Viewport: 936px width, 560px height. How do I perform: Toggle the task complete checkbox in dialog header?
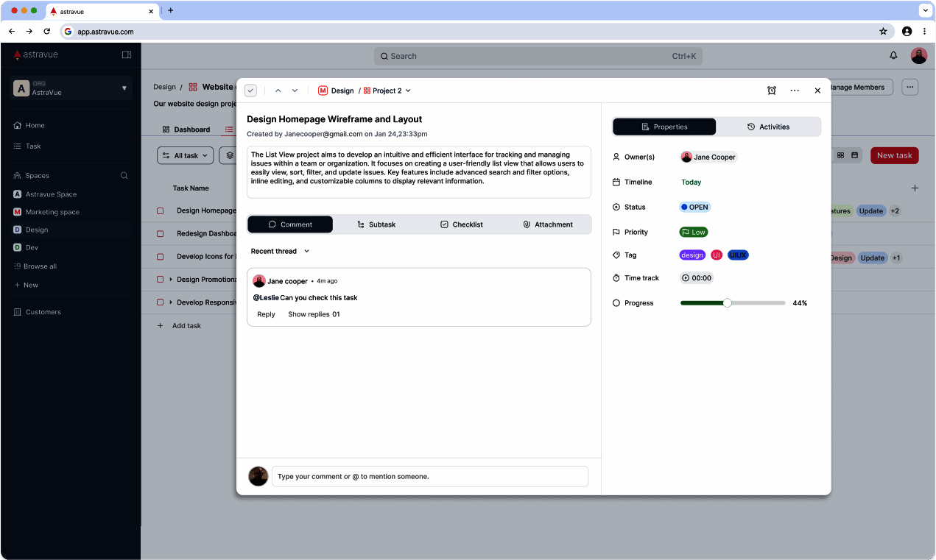coord(250,91)
